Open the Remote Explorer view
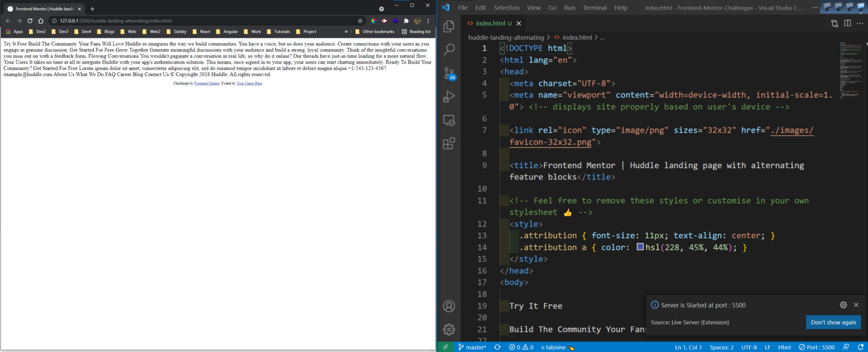The width and height of the screenshot is (868, 352). pyautogui.click(x=449, y=120)
